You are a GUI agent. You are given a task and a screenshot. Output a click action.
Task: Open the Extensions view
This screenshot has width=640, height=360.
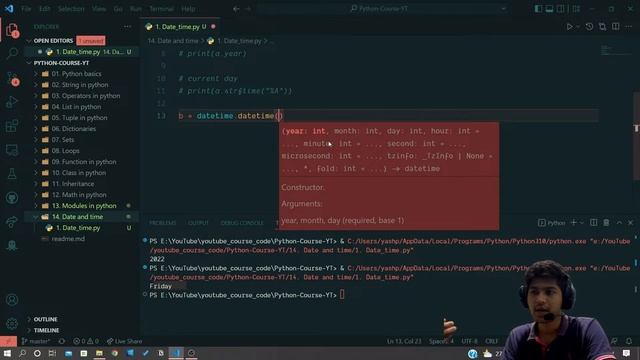[12, 126]
